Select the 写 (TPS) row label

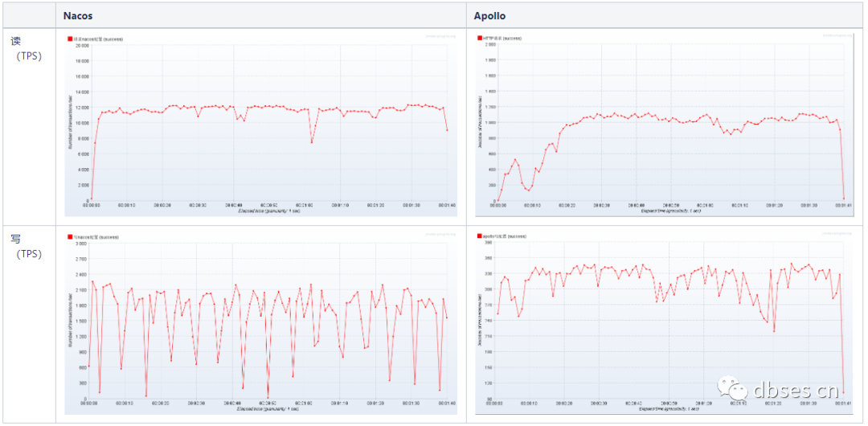(x=28, y=247)
